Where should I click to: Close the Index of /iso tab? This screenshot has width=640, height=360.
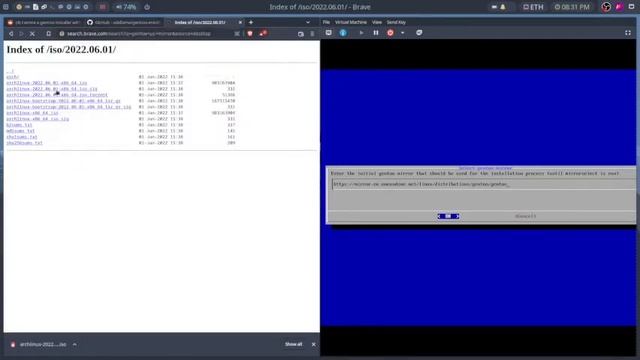pyautogui.click(x=240, y=22)
